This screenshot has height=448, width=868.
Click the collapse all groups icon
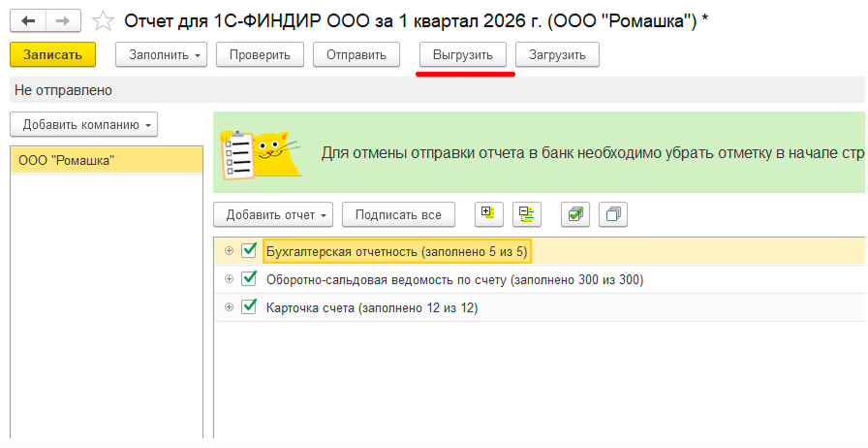[x=526, y=214]
